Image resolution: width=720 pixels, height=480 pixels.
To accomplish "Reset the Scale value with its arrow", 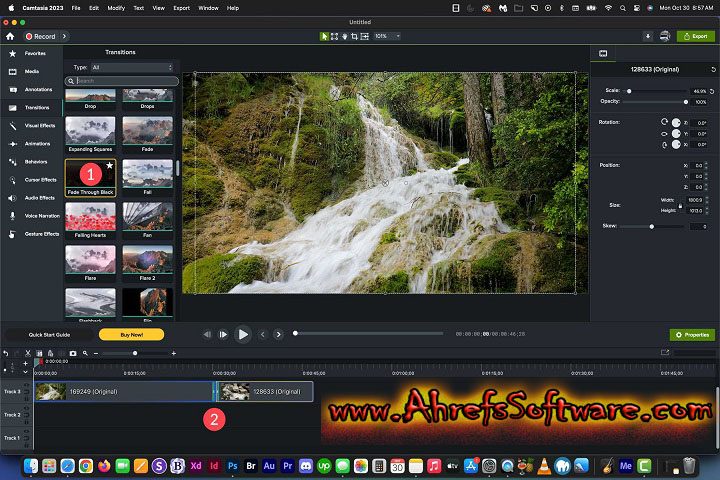I will [x=712, y=91].
